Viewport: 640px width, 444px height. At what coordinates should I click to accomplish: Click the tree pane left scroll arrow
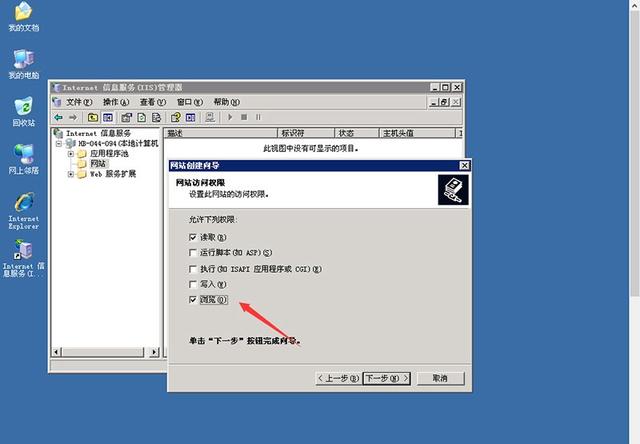pos(57,352)
